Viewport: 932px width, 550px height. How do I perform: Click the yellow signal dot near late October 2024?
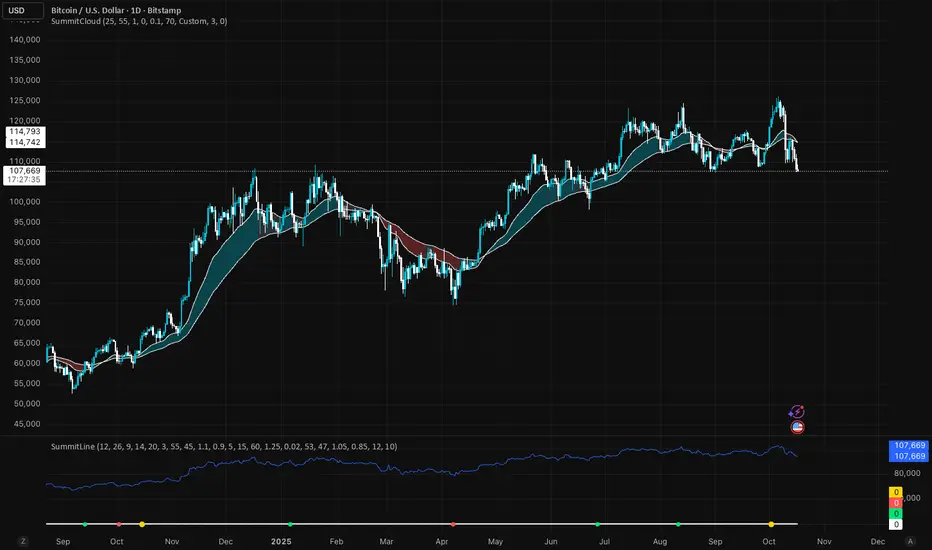coord(142,524)
